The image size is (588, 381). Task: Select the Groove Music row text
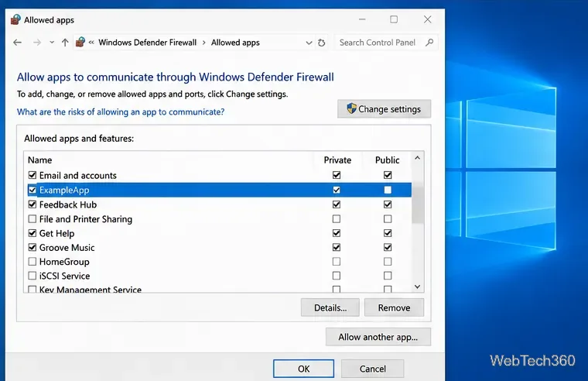click(67, 247)
